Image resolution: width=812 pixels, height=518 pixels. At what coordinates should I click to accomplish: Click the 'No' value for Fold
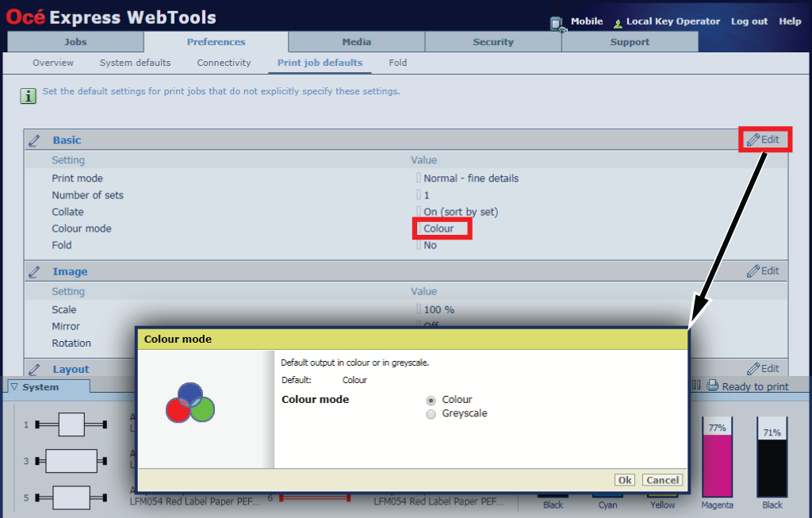pos(430,245)
